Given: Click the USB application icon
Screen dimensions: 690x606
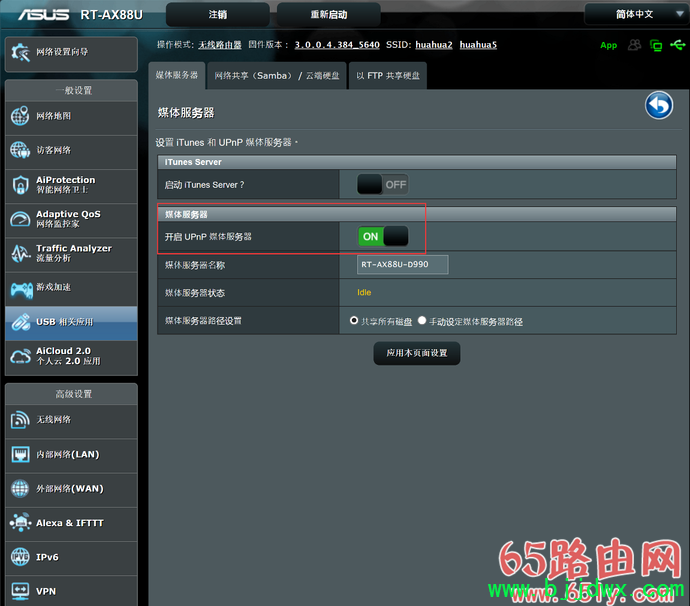Looking at the screenshot, I should tap(20, 322).
